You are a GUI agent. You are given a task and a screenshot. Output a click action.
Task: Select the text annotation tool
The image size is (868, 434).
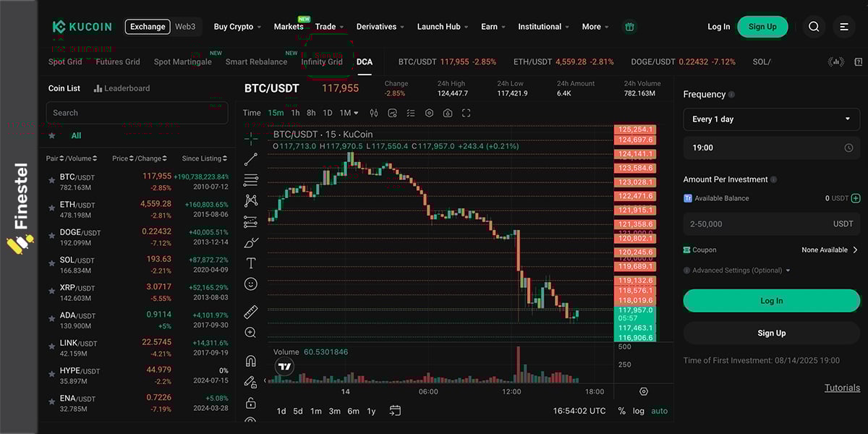tap(251, 263)
